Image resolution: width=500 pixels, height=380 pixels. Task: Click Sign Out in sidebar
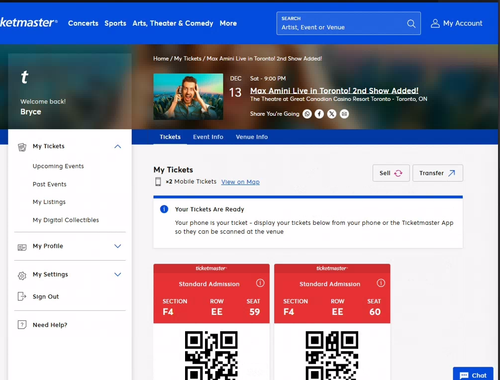tap(46, 297)
